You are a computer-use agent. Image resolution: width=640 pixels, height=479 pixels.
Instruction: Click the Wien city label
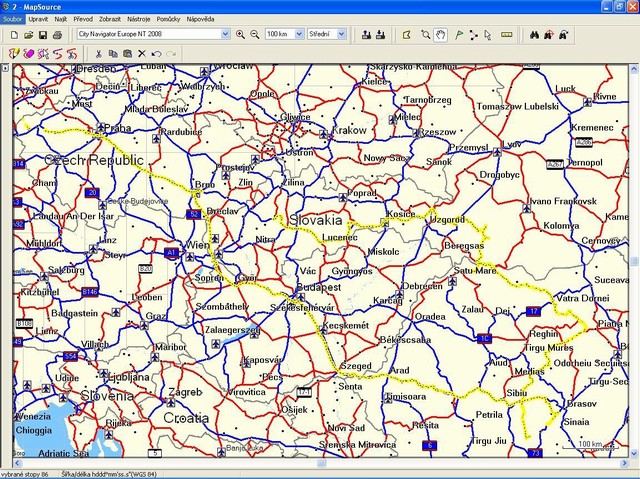[198, 245]
